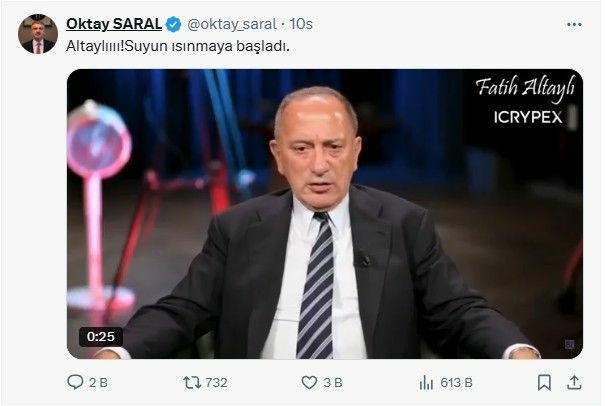Image resolution: width=606 pixels, height=406 pixels.
Task: Open the @oktay_saral handle link
Action: [x=232, y=24]
